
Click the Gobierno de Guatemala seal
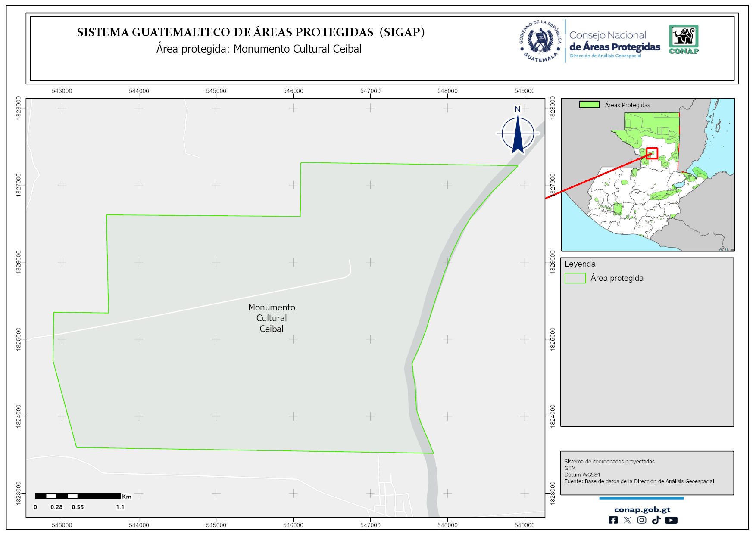pos(540,41)
